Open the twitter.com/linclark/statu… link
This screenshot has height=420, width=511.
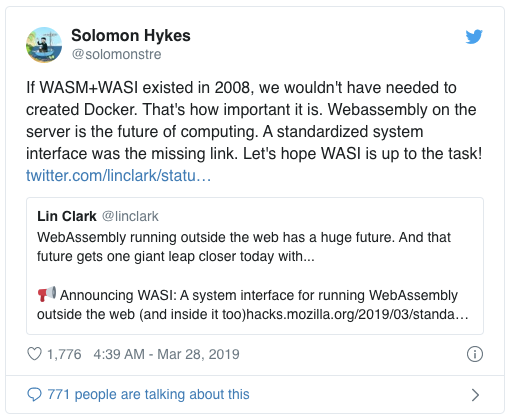click(x=118, y=175)
